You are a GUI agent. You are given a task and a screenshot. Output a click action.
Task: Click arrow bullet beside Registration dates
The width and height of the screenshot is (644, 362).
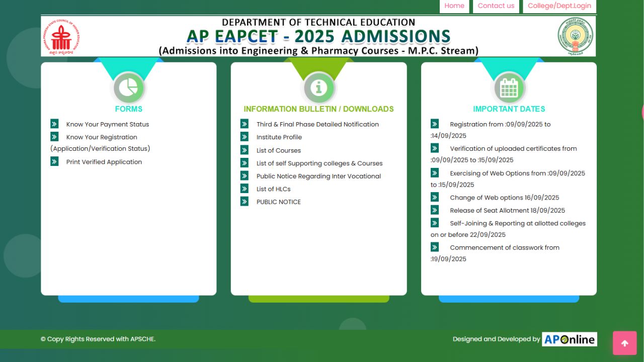435,124
